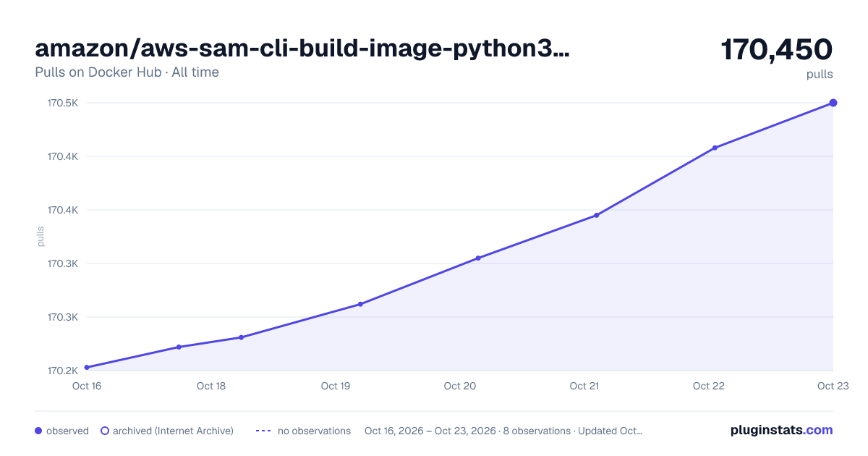
Task: Select the data point above Oct 21
Action: coord(597,215)
